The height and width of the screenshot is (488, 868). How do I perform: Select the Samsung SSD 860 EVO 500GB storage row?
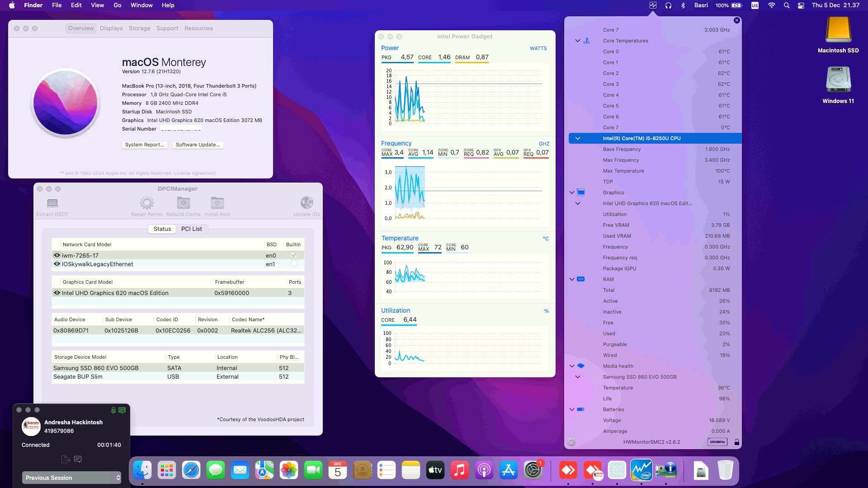point(178,368)
